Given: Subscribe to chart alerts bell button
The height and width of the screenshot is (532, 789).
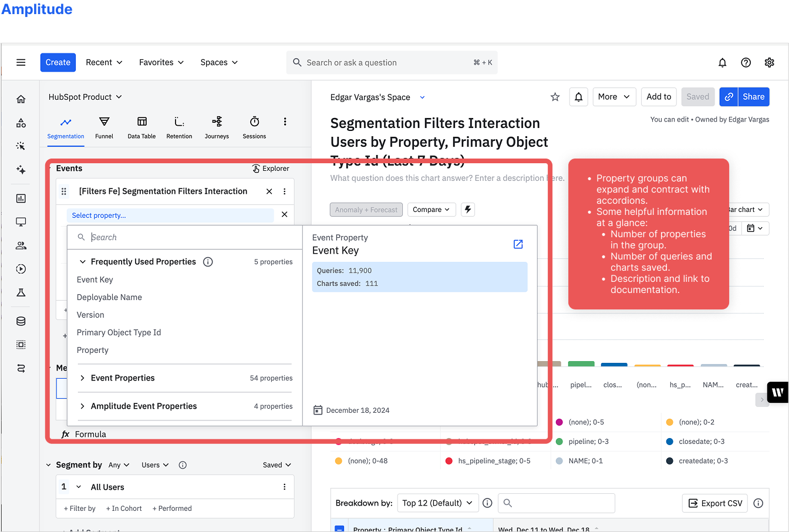Looking at the screenshot, I should [578, 97].
